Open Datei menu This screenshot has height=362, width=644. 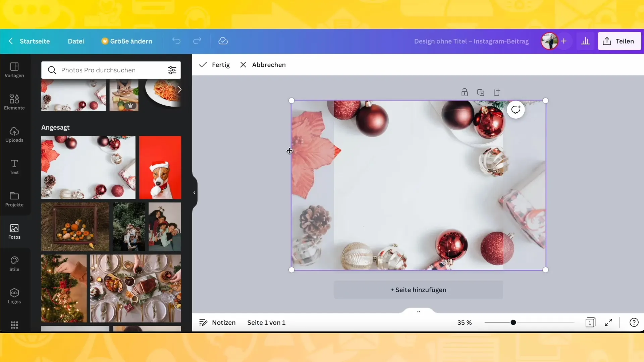pyautogui.click(x=75, y=41)
